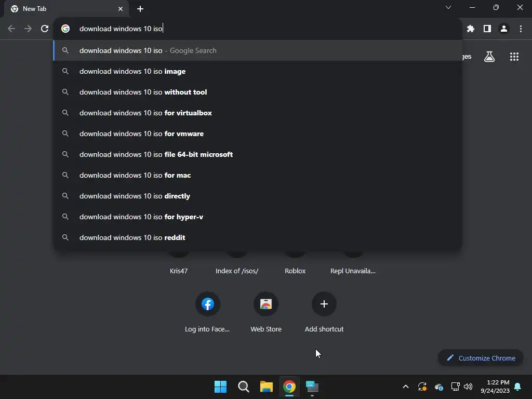Open the notifications bell

518,387
